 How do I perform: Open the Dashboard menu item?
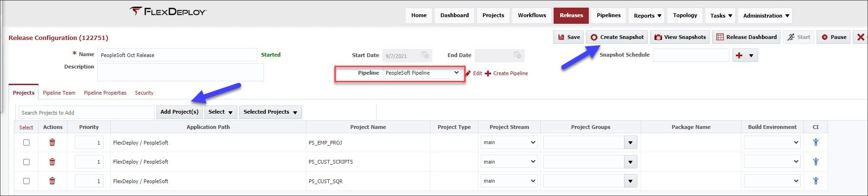click(x=455, y=15)
